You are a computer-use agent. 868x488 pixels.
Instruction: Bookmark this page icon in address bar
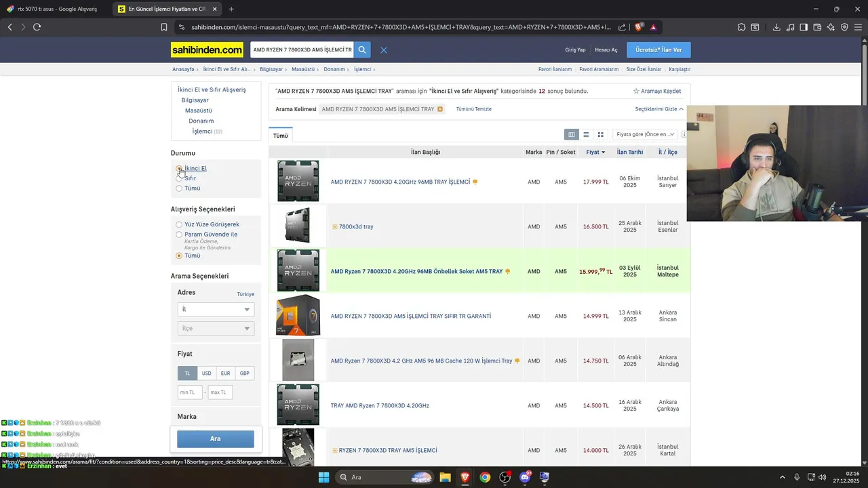click(164, 27)
